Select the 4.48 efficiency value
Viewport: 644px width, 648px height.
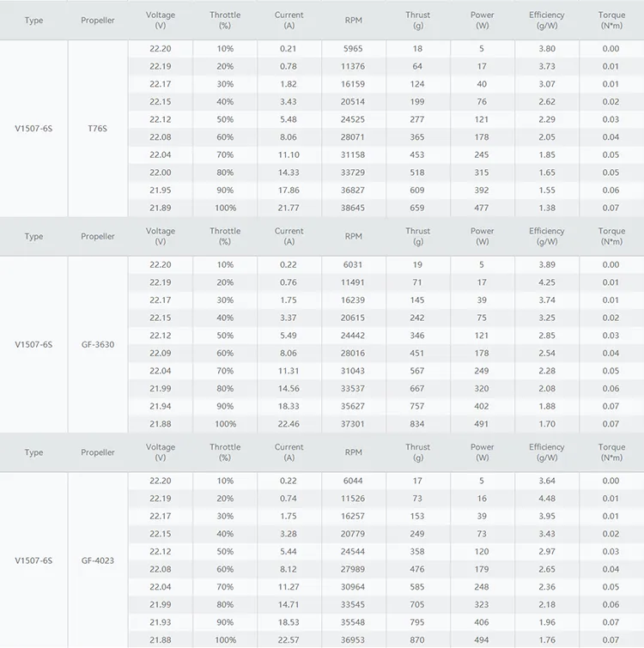coord(546,499)
